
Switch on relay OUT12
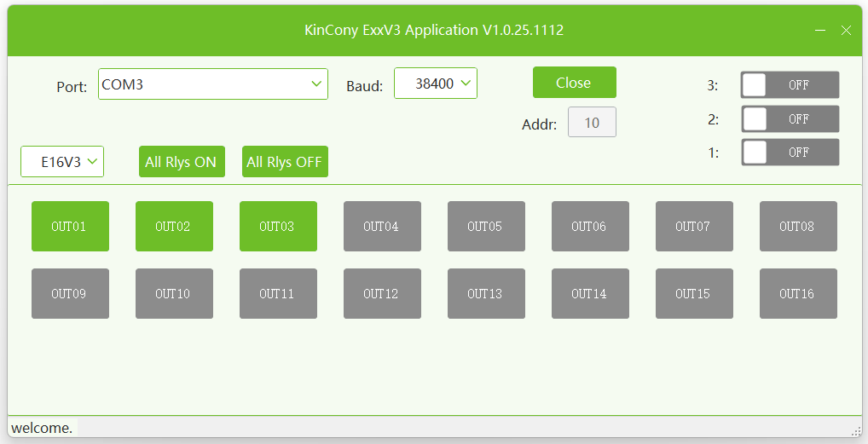(x=383, y=293)
